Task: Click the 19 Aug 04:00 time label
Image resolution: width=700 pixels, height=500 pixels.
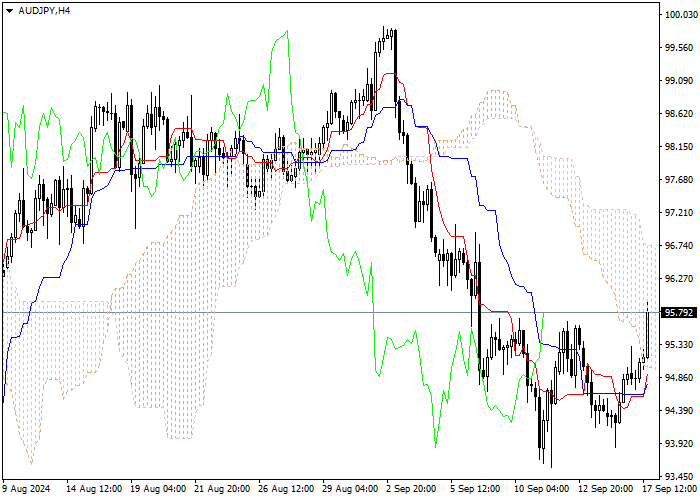Action: (x=158, y=489)
